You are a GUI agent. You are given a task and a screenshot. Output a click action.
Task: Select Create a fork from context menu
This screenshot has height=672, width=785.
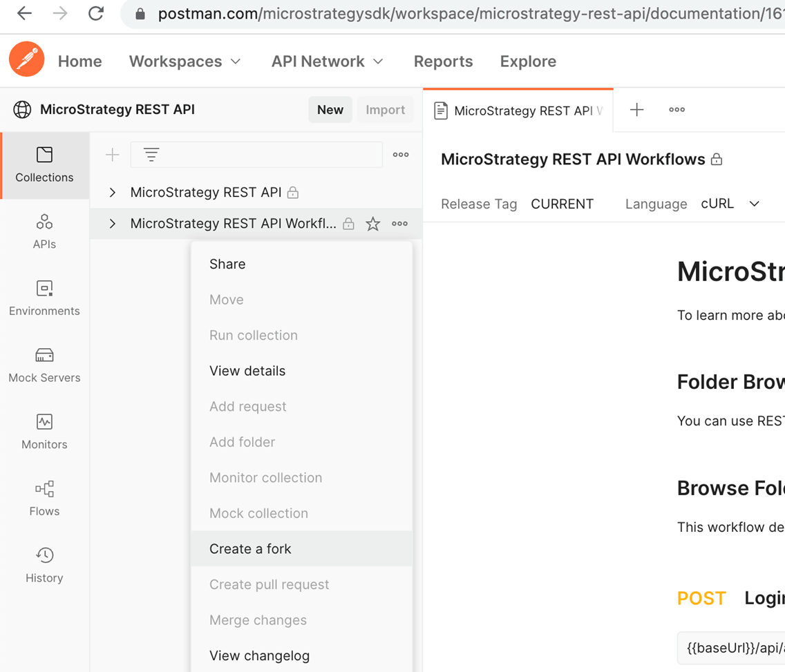[250, 549]
